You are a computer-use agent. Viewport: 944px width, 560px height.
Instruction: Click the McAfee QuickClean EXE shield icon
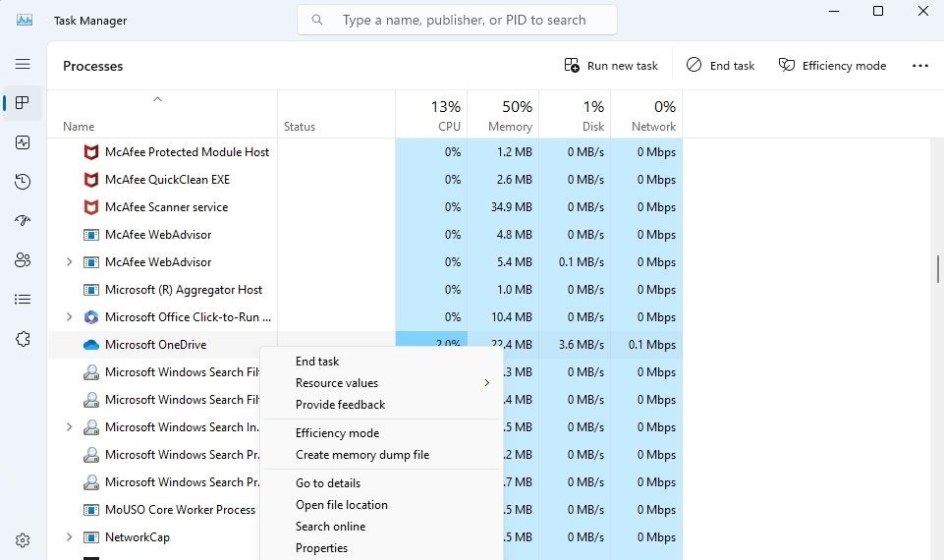[x=91, y=180]
